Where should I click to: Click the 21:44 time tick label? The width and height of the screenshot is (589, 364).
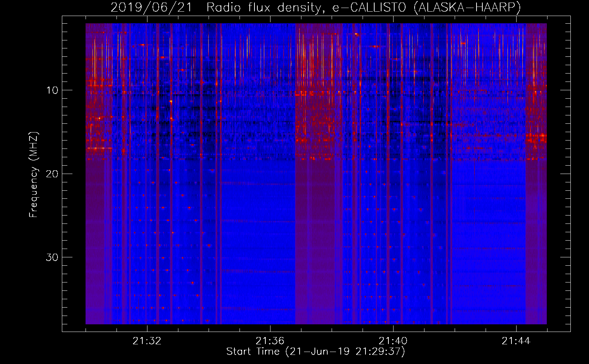[516, 341]
